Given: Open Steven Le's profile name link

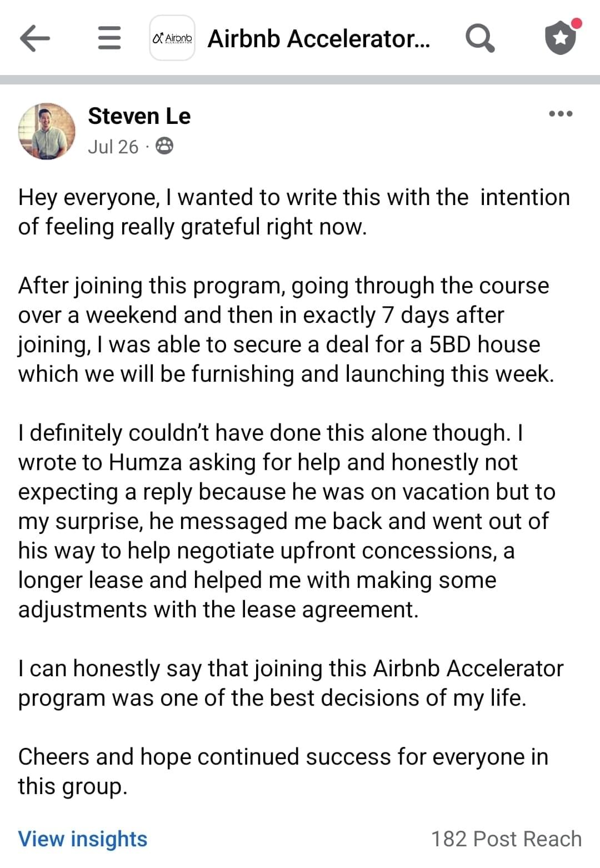Looking at the screenshot, I should 139,116.
